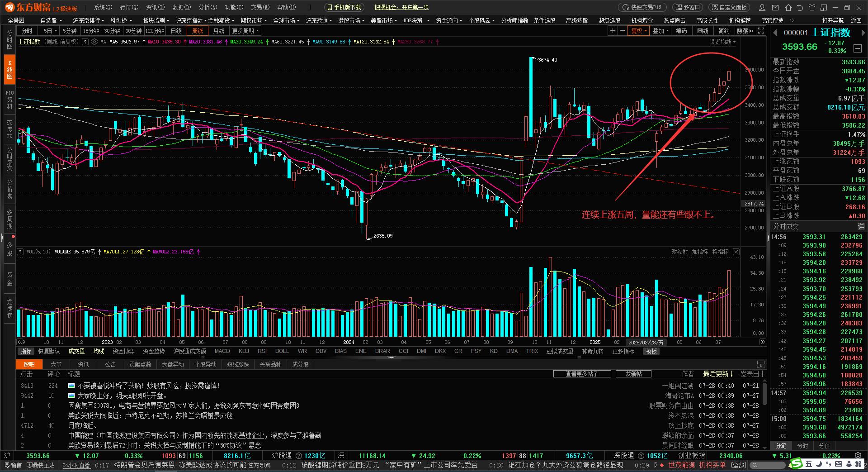The image size is (868, 472).
Task: Expand the 全球市场 dropdown menu
Action: pyautogui.click(x=286, y=20)
